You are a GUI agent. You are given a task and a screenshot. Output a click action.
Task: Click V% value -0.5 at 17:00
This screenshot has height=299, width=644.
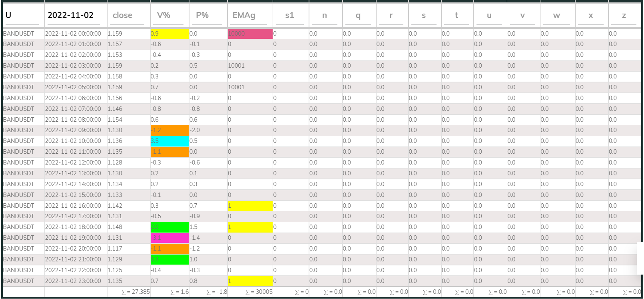tap(169, 216)
